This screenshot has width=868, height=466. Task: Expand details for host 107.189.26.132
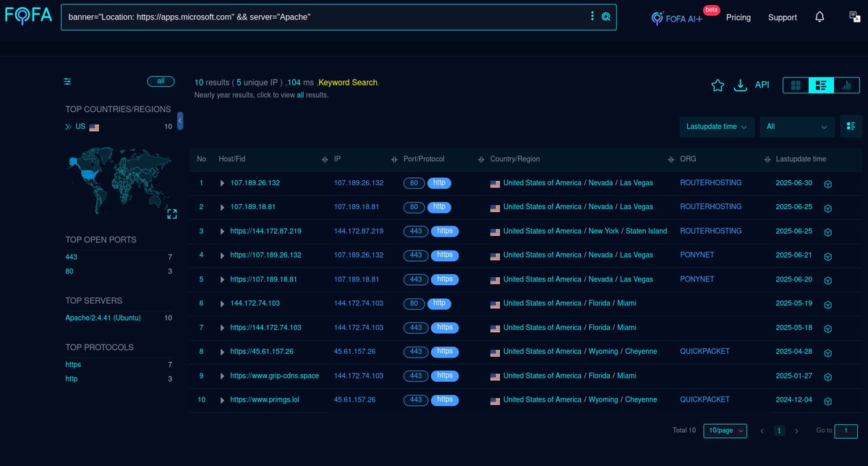tap(223, 183)
